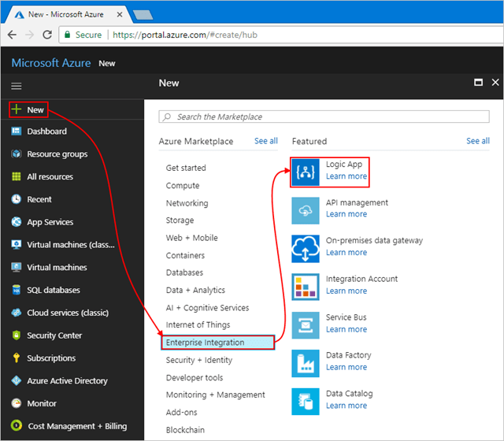
Task: Open Learn more under On-premises data gateway
Action: tap(346, 252)
